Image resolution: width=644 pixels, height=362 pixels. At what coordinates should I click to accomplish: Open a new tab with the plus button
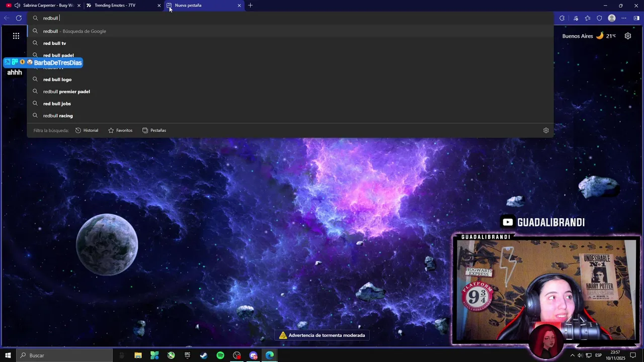[251, 6]
